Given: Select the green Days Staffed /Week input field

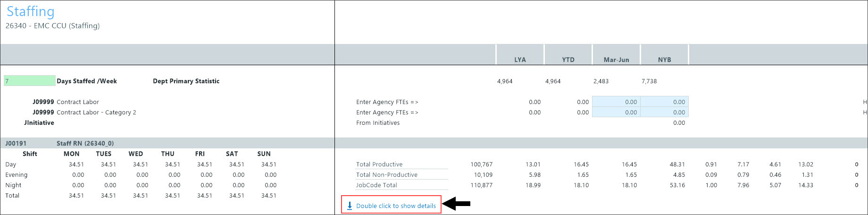Looking at the screenshot, I should click(x=29, y=81).
